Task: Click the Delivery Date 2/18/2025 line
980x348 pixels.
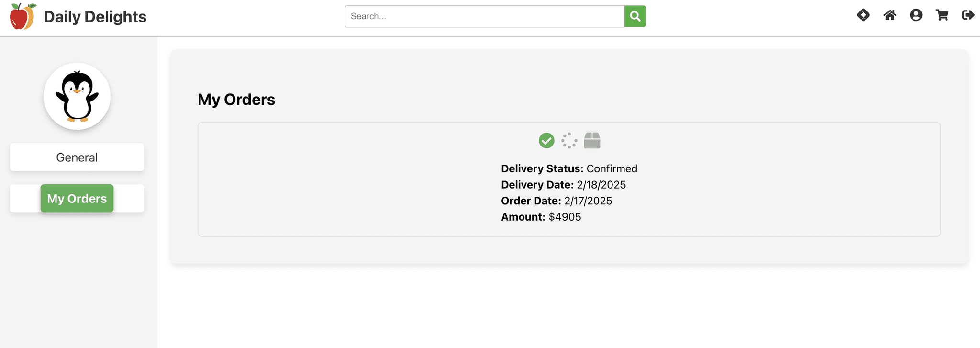Action: point(563,185)
